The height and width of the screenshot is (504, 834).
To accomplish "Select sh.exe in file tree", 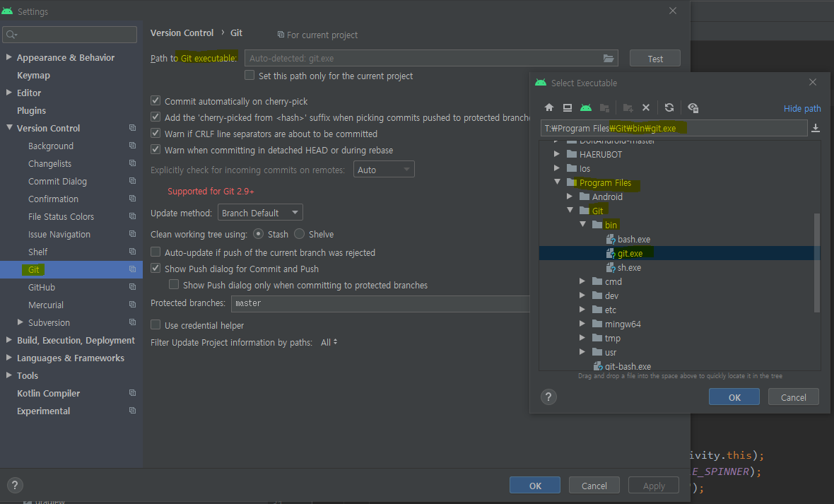I will click(629, 267).
